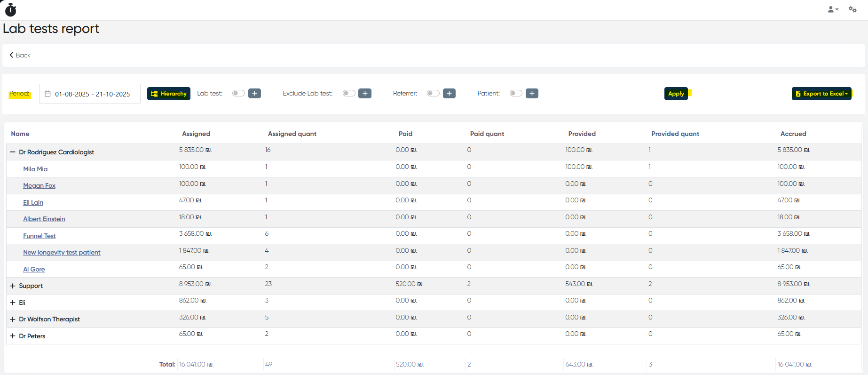This screenshot has width=868, height=375.
Task: Open the Export to Excel dropdown
Action: [x=821, y=94]
